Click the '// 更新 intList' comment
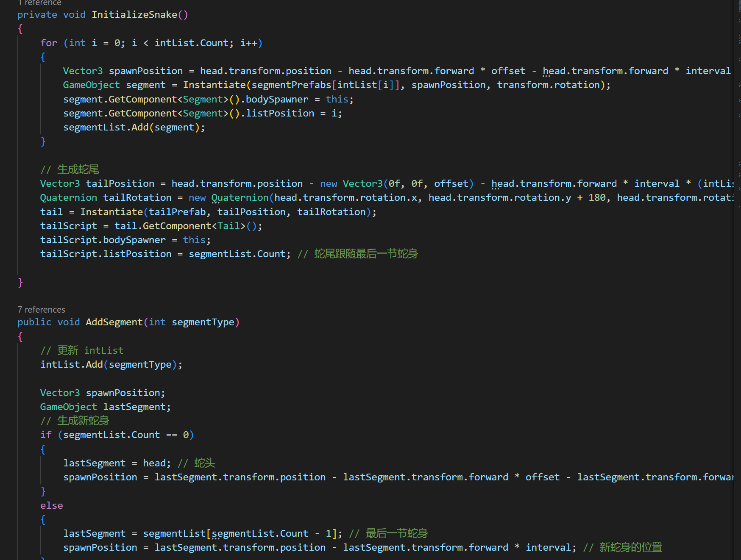The image size is (741, 560). click(x=82, y=350)
